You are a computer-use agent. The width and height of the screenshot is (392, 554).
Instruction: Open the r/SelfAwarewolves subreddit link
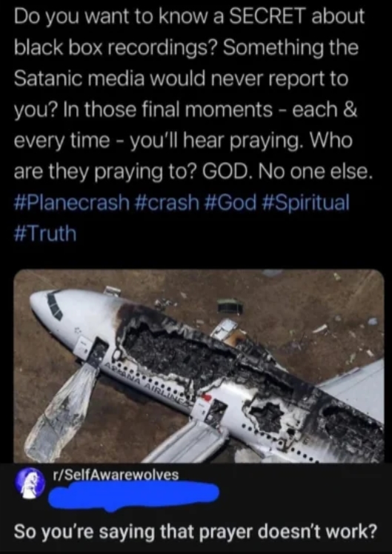(x=116, y=475)
